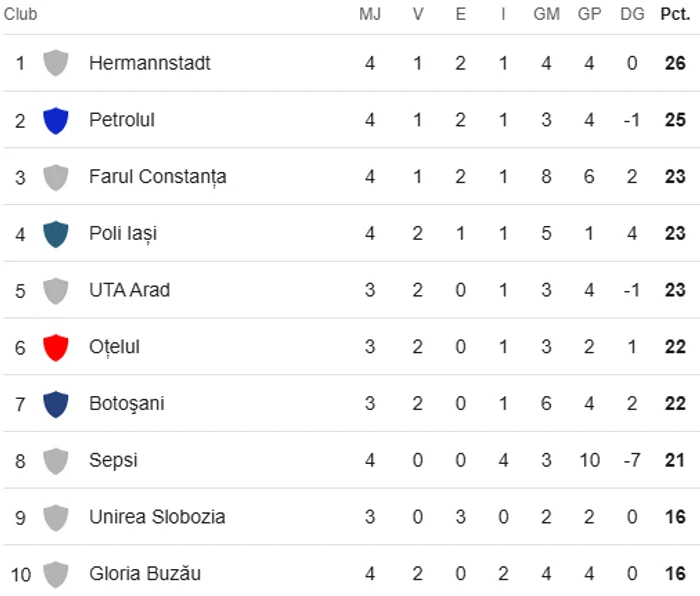Click the grey Farul Constanța shield icon
700x596 pixels.
[56, 177]
